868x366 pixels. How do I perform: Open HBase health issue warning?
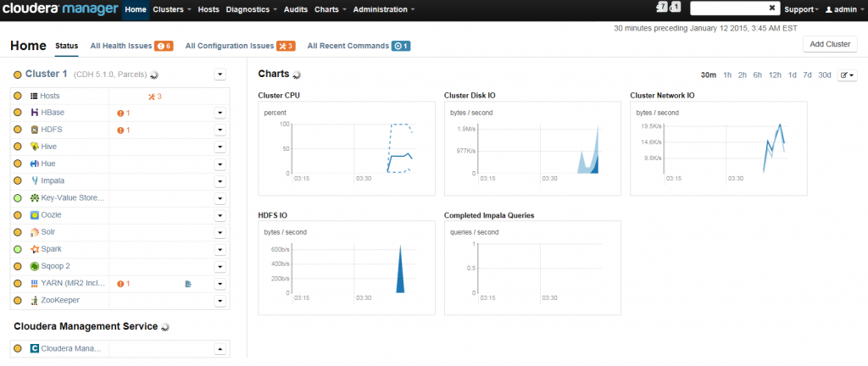coord(123,114)
